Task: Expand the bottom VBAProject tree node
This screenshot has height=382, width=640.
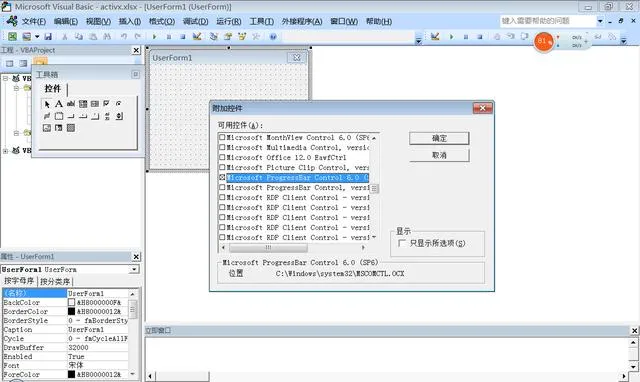Action: click(x=5, y=151)
